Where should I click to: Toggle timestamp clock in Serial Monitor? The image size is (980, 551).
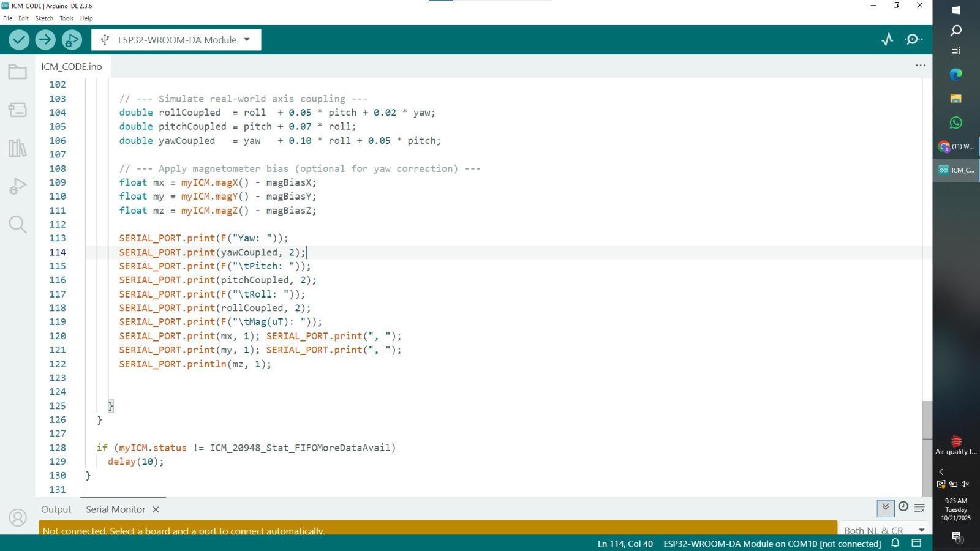pyautogui.click(x=903, y=507)
